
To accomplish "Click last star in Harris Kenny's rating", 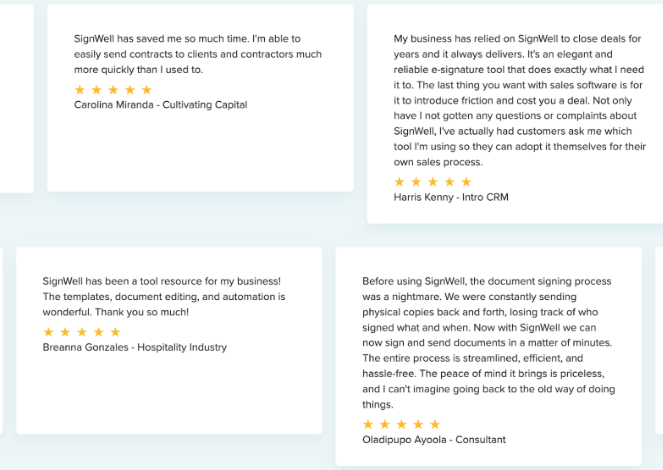I will [x=466, y=182].
